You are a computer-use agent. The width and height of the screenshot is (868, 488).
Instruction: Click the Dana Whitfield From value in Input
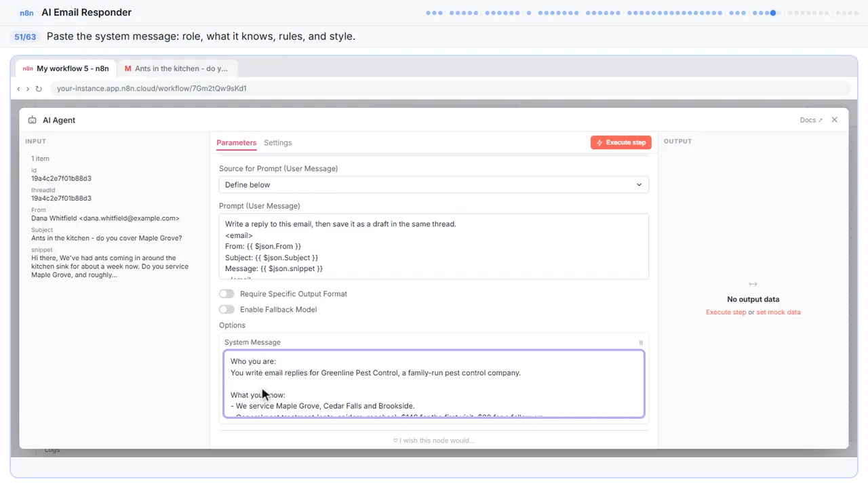(105, 218)
